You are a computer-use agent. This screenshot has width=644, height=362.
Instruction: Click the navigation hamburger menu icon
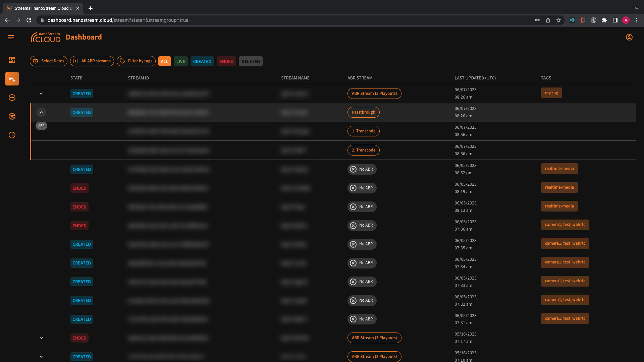pyautogui.click(x=11, y=37)
